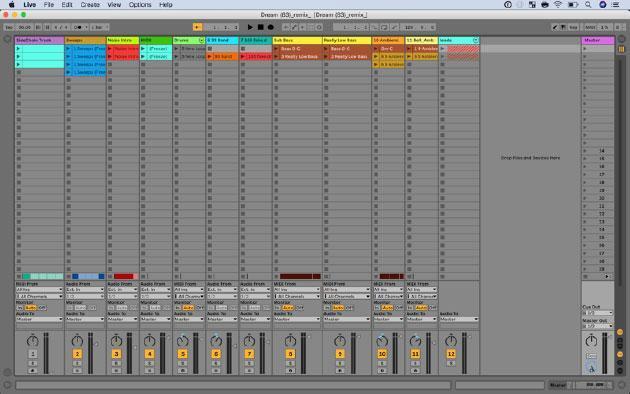Open SideChain Track Audio To Master dropdown
The width and height of the screenshot is (630, 394).
39,319
